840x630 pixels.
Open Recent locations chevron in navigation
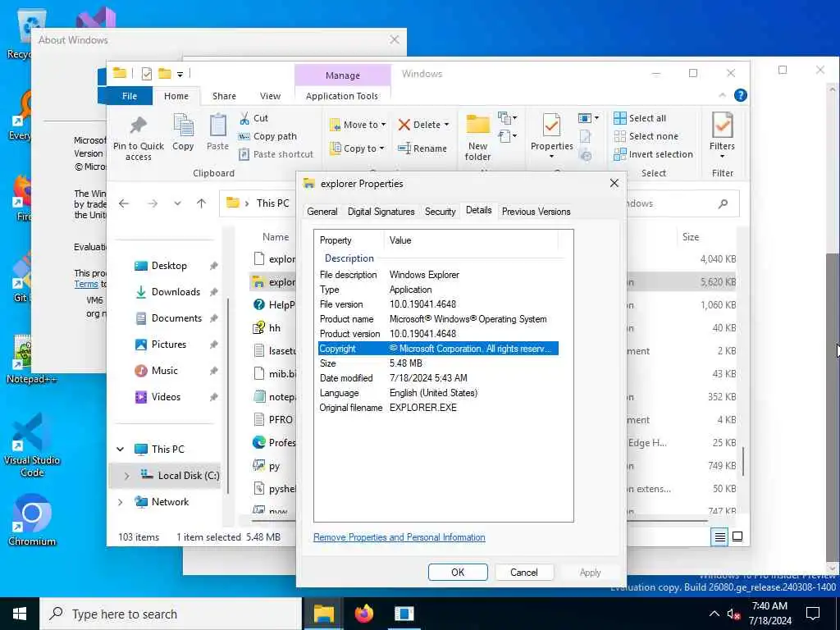click(177, 203)
